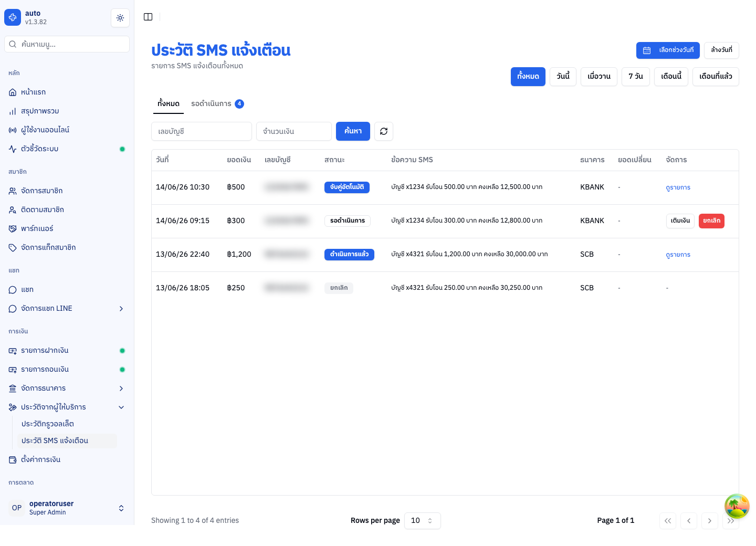Click the bubble icon for จัดการแชท LINE
Image resolution: width=756 pixels, height=546 pixels.
13,309
